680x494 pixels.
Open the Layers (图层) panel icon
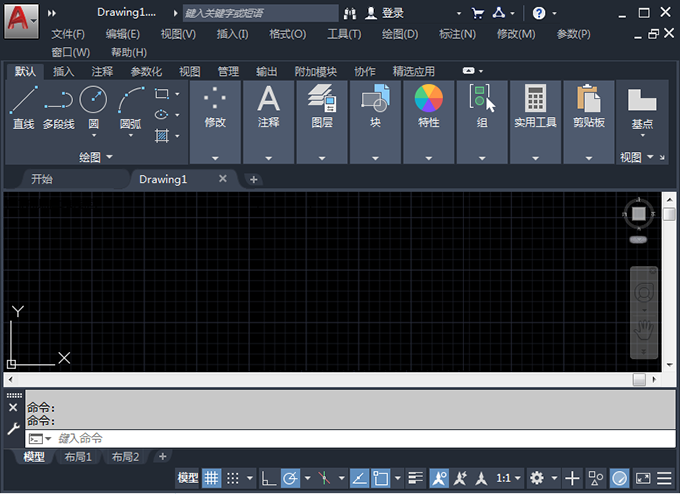(x=321, y=100)
